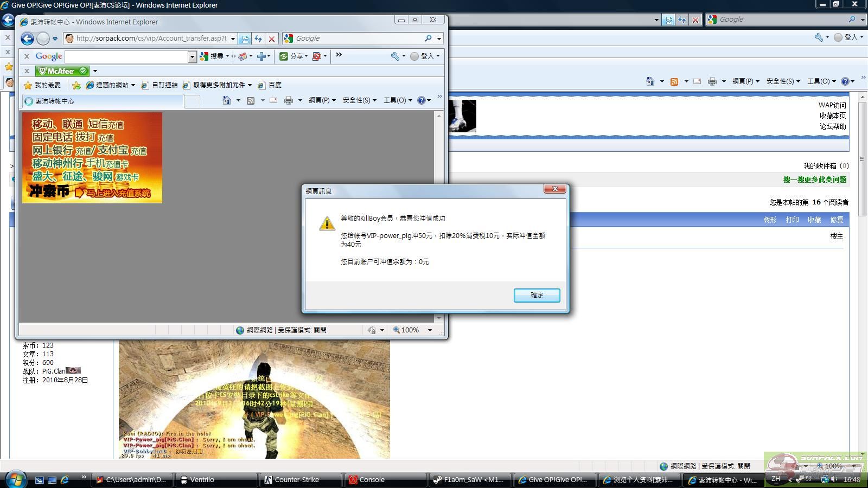Open the Google toolbar wrench settings in the popup
This screenshot has height=488, width=868.
[395, 56]
